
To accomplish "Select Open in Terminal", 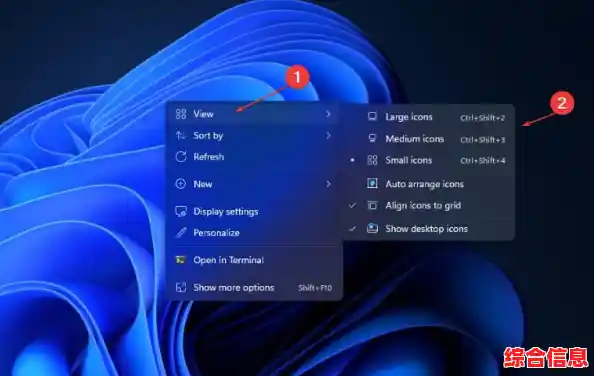I will tap(254, 260).
